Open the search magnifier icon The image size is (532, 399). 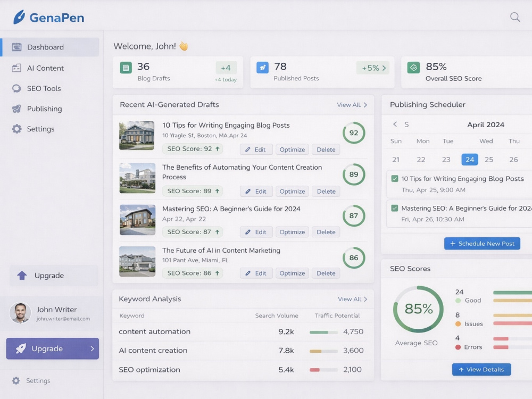(514, 17)
